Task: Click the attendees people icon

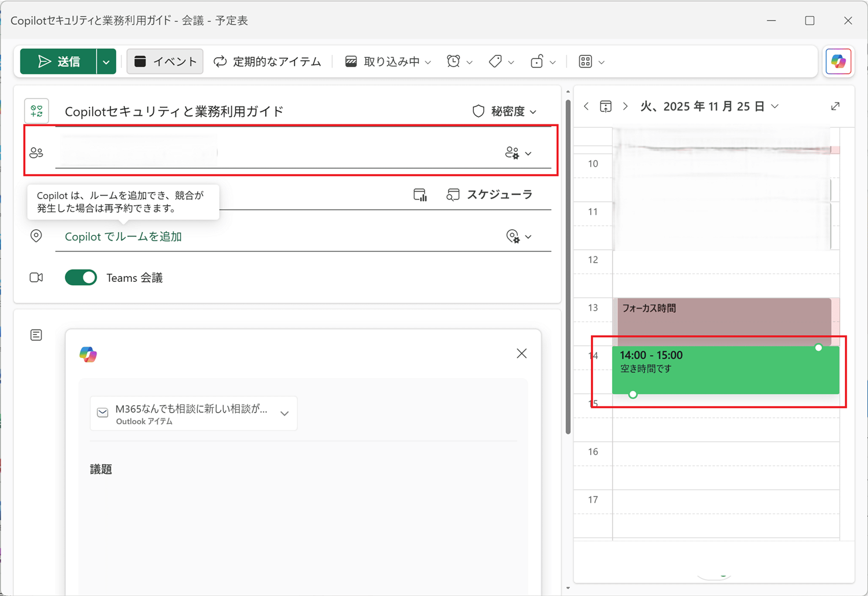Action: click(36, 153)
